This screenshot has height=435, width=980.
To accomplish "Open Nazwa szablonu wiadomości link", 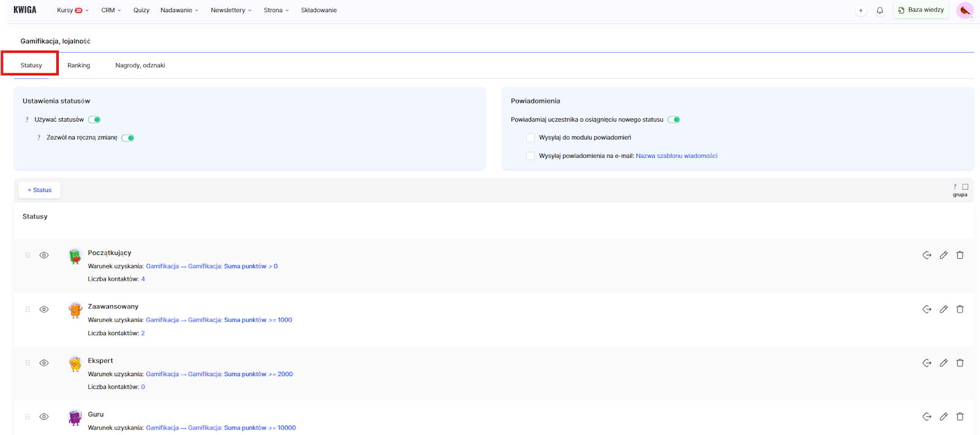I will [x=676, y=156].
